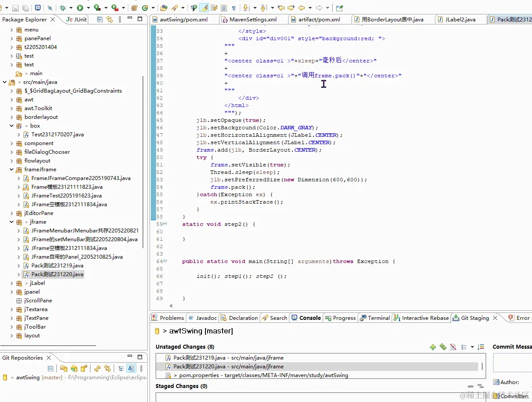Viewport: 532px width, 402px height.
Task: Click the New Java Class icon
Action: [x=145, y=8]
